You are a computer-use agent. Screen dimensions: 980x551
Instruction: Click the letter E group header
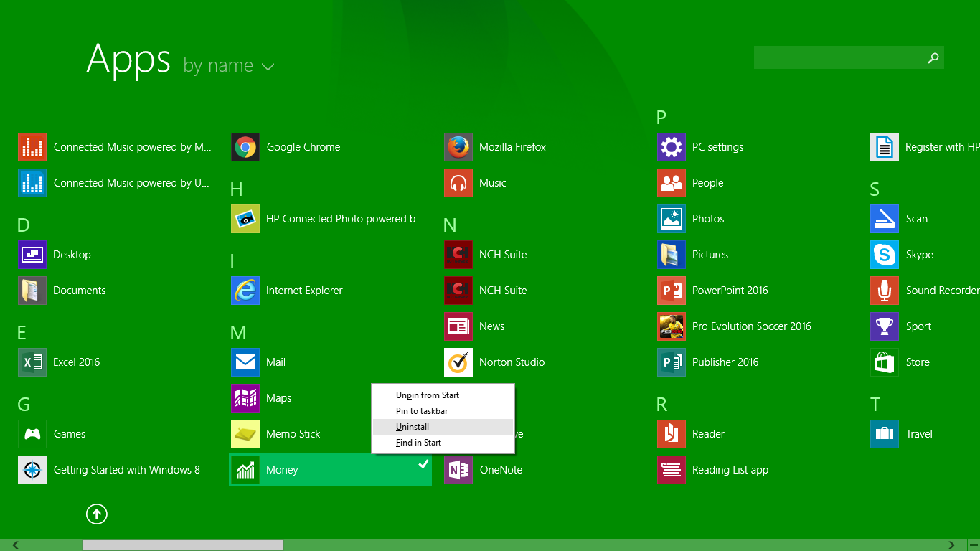tap(22, 333)
